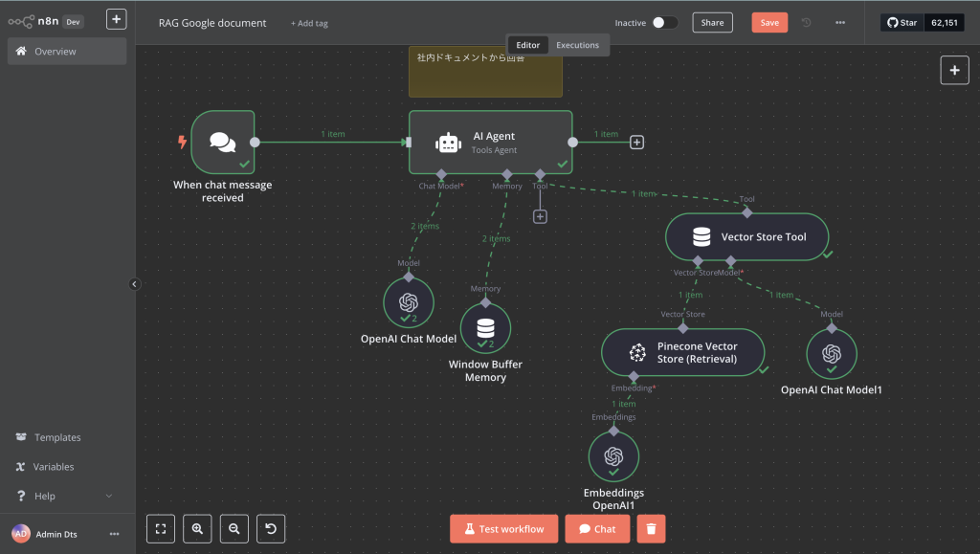Select the Vector Store Tool node

click(746, 236)
